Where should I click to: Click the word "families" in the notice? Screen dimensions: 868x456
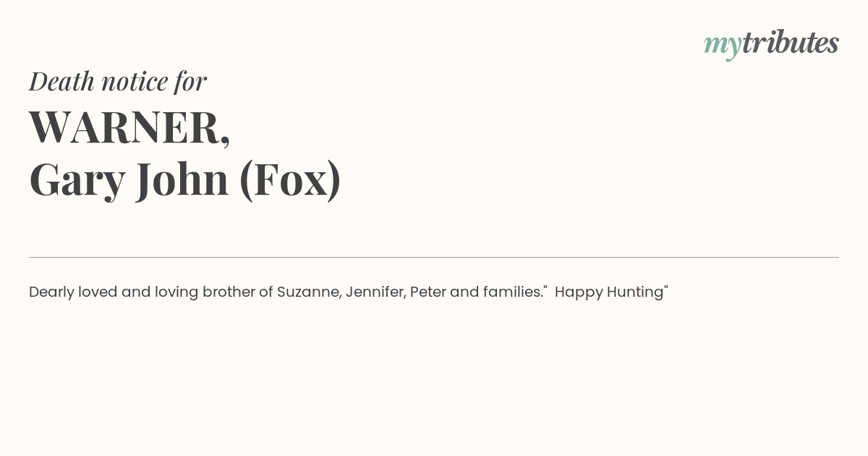coord(513,292)
